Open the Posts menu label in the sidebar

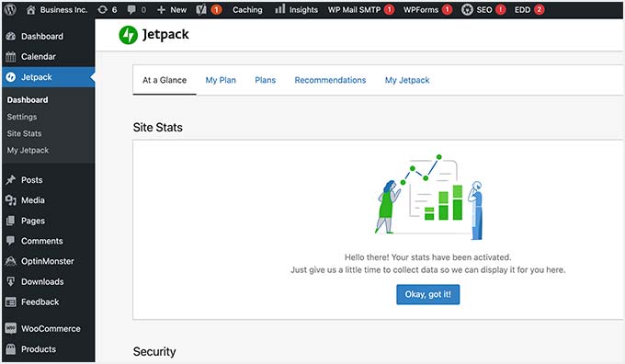[32, 180]
